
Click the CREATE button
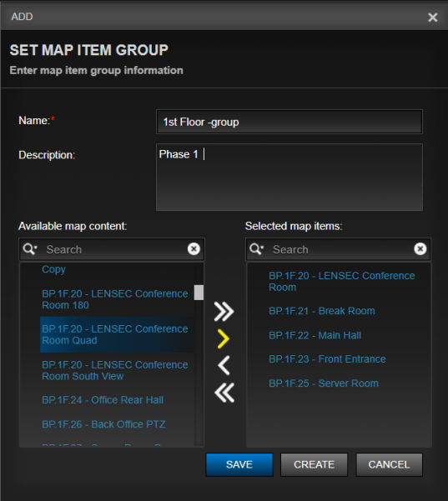click(x=314, y=464)
